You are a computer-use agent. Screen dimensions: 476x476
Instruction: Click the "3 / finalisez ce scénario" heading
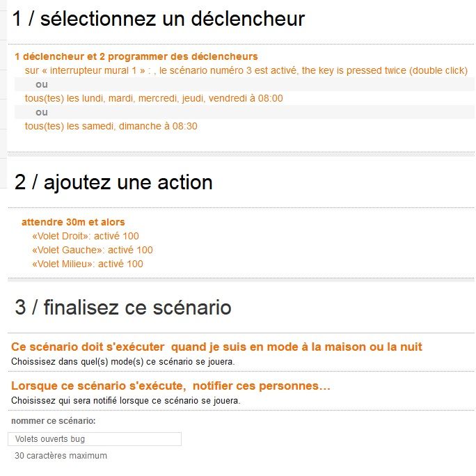pyautogui.click(x=123, y=307)
